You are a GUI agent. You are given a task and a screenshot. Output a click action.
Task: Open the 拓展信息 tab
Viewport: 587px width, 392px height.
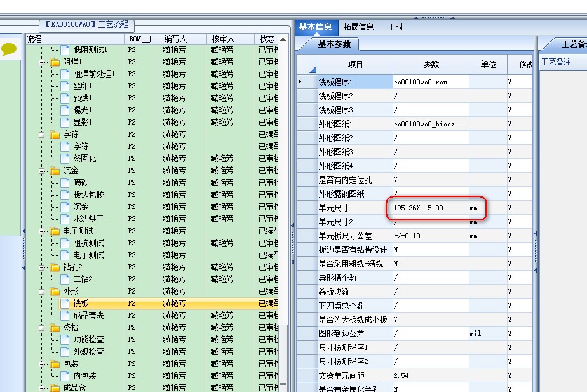tap(359, 27)
